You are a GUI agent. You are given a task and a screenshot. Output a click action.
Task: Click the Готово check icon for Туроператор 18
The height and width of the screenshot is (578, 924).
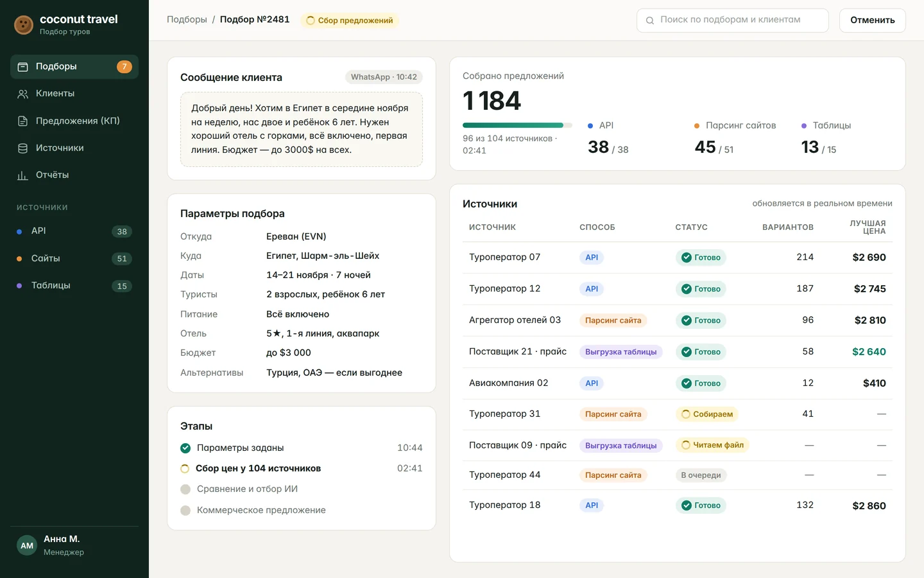(x=687, y=505)
